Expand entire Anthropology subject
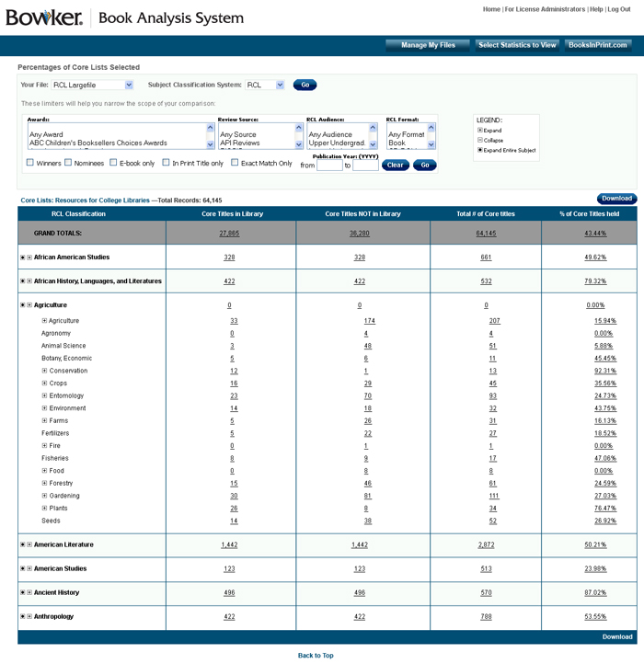This screenshot has height=664, width=644. tap(23, 616)
